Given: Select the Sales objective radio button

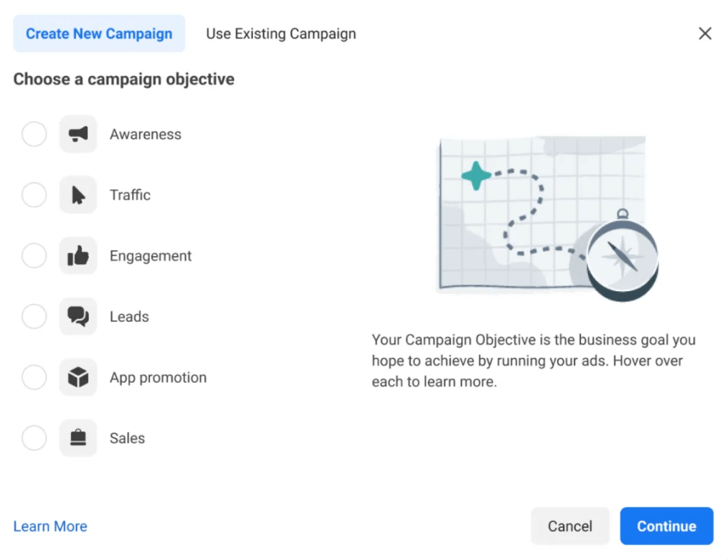Looking at the screenshot, I should pos(34,438).
